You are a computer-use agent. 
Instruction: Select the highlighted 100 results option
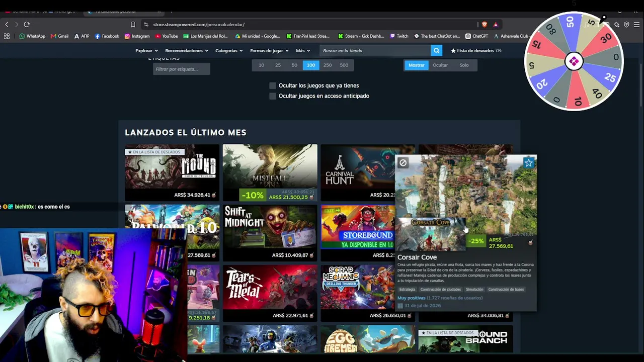(x=311, y=65)
